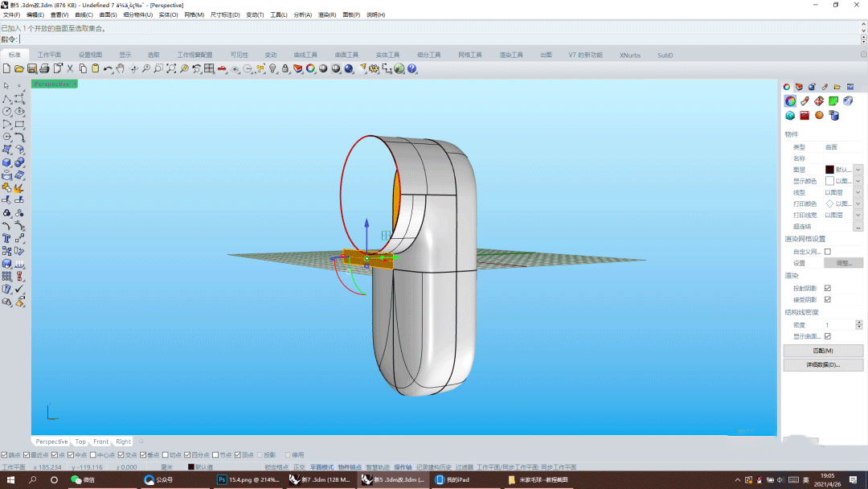Enable the 中心点 object snap checkbox
This screenshot has width=868, height=489.
(x=93, y=455)
